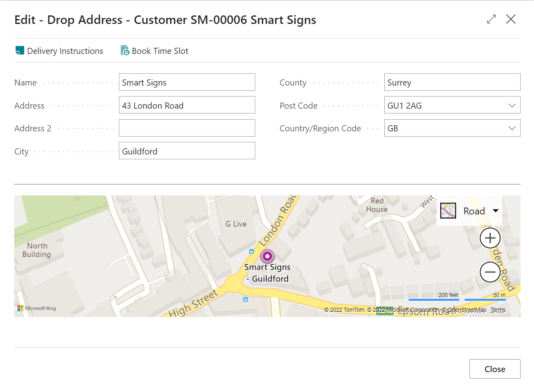Open the Book Time Slot action
The image size is (534, 392).
coord(155,51)
